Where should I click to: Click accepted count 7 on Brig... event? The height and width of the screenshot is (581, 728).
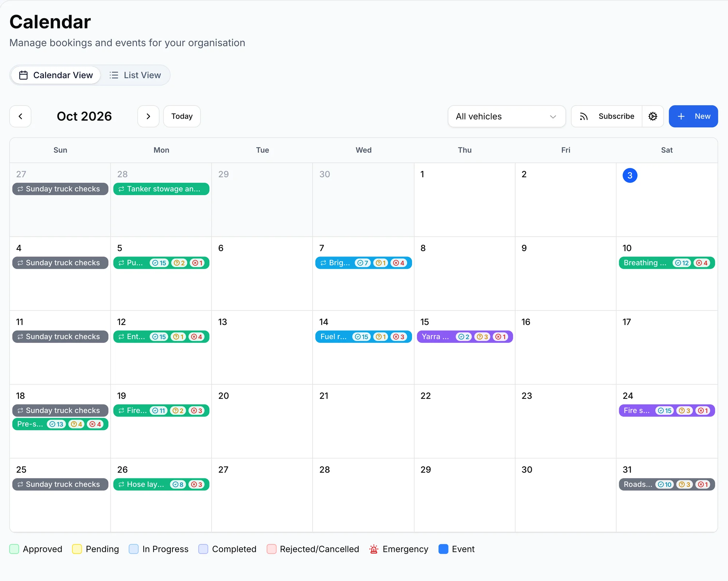coord(363,263)
